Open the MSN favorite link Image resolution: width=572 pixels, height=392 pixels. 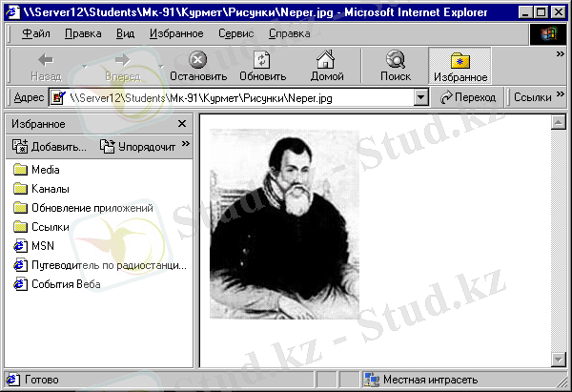(34, 246)
